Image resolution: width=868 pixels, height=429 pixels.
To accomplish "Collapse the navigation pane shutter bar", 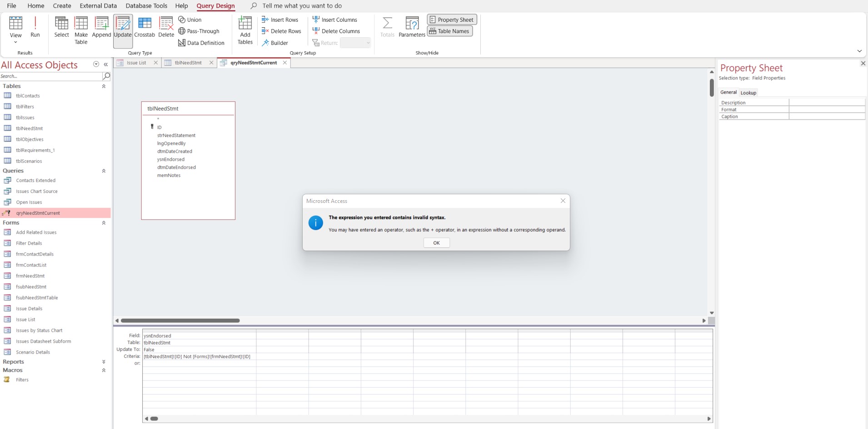I will [x=106, y=64].
